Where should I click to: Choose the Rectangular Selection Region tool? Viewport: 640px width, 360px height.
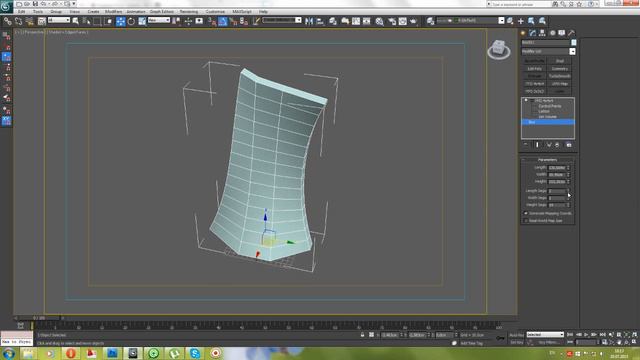tap(97, 21)
